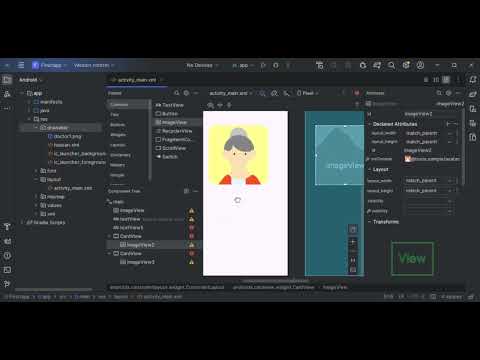480x360 pixels.
Task: Open the Version Control tool window icon
Action: point(7,284)
